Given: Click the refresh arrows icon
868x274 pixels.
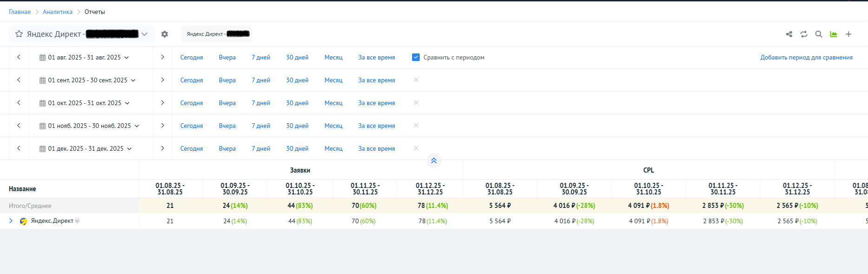Looking at the screenshot, I should [804, 34].
